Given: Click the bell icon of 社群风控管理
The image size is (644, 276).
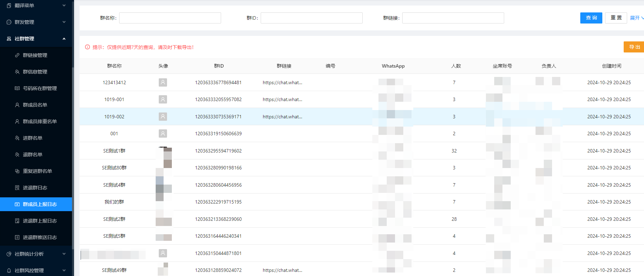Looking at the screenshot, I should click(9, 270).
